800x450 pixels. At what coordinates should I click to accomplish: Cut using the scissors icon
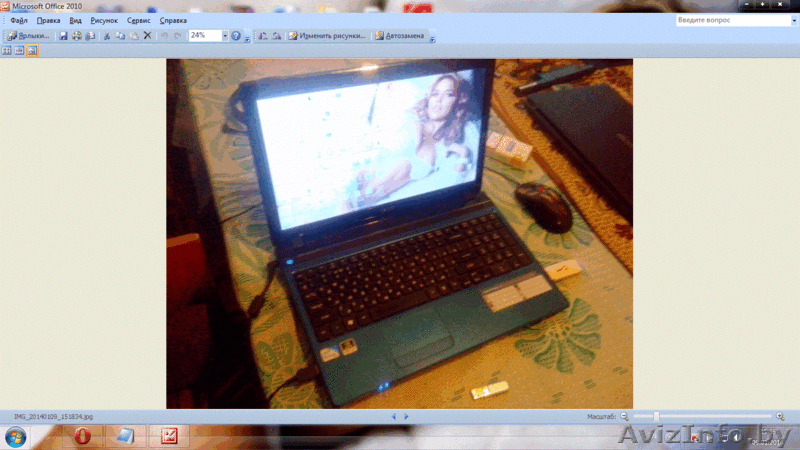[107, 36]
